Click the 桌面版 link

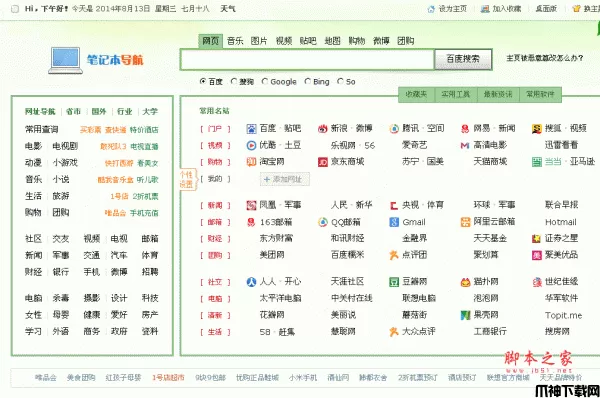click(x=546, y=9)
